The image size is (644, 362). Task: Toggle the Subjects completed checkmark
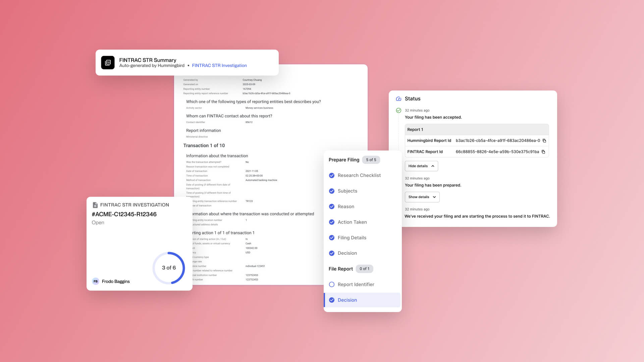click(x=332, y=191)
